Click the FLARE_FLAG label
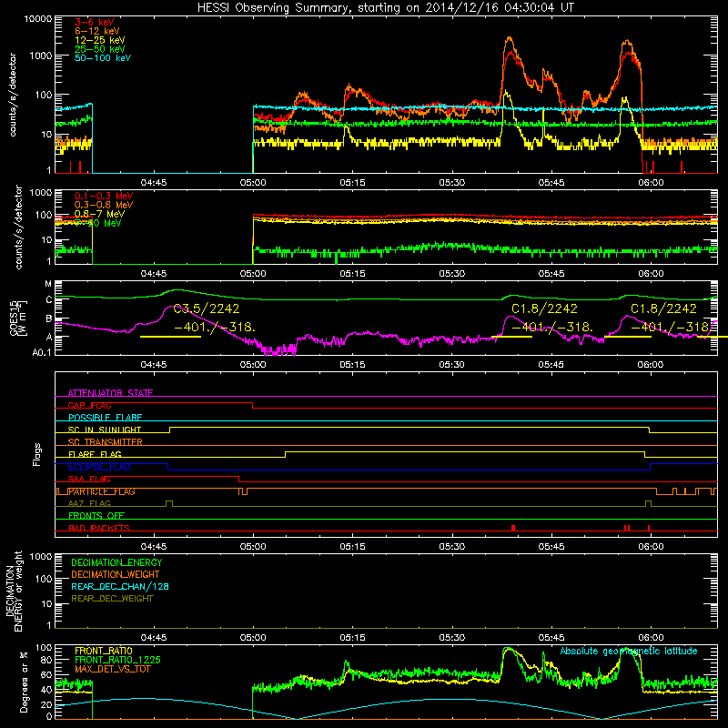 [95, 454]
